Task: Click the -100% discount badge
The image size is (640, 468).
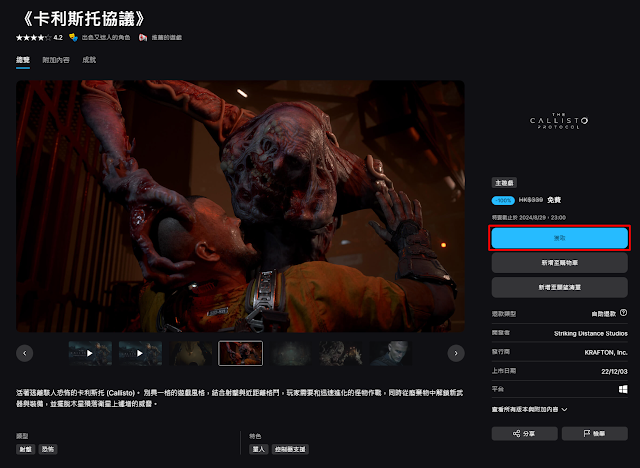Action: click(503, 200)
